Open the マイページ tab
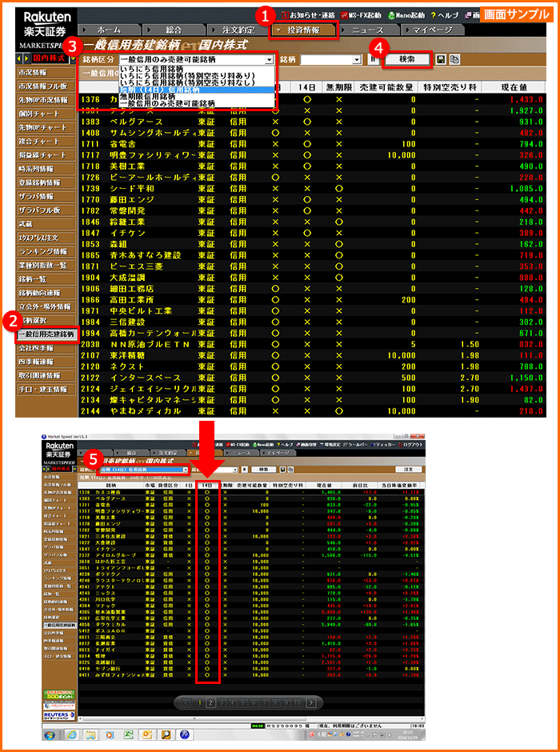This screenshot has width=560, height=752. [433, 30]
